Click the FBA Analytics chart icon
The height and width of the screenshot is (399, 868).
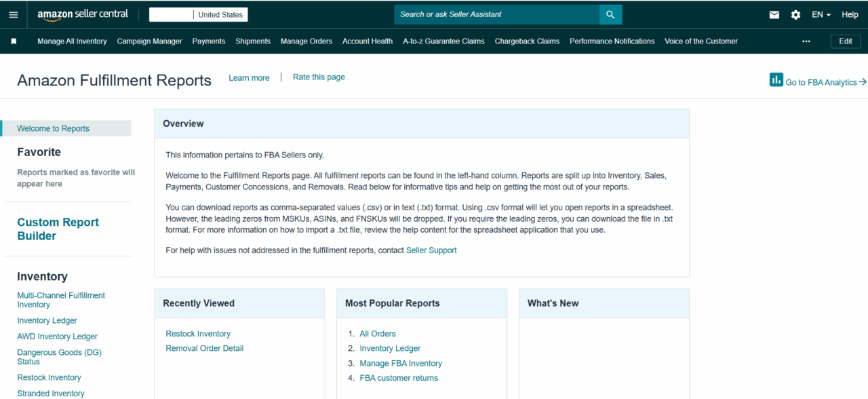(x=776, y=80)
